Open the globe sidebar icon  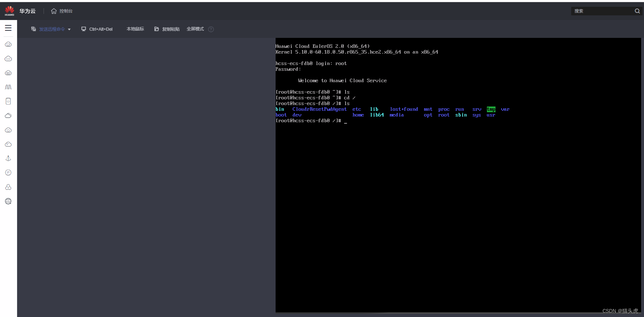coord(8,201)
